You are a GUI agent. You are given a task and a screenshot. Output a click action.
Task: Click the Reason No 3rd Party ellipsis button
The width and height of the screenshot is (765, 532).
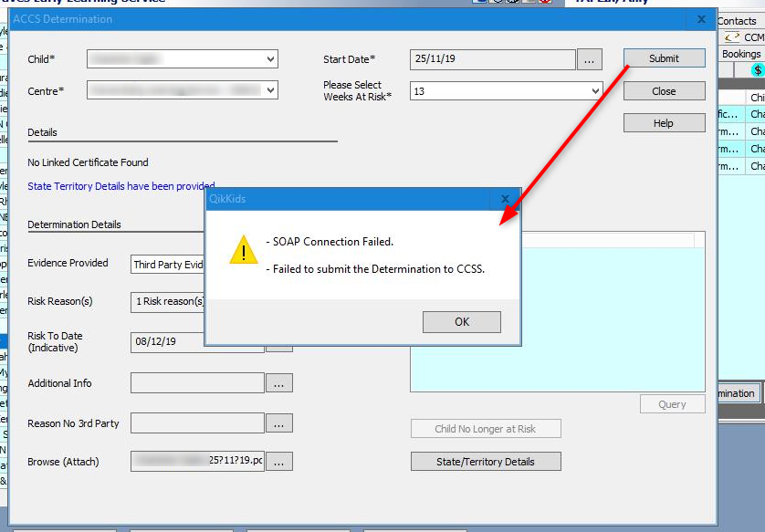click(x=278, y=423)
